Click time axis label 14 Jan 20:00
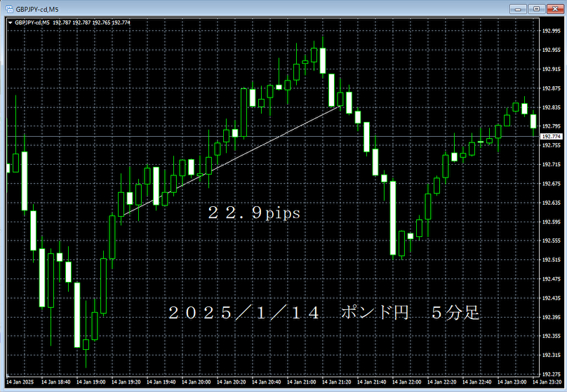The image size is (567, 392). pos(196,382)
